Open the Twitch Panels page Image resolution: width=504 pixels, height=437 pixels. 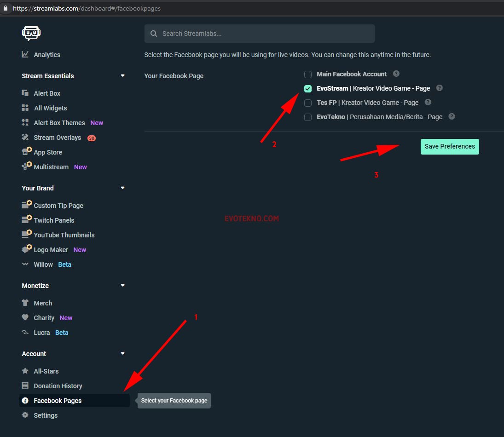(54, 220)
